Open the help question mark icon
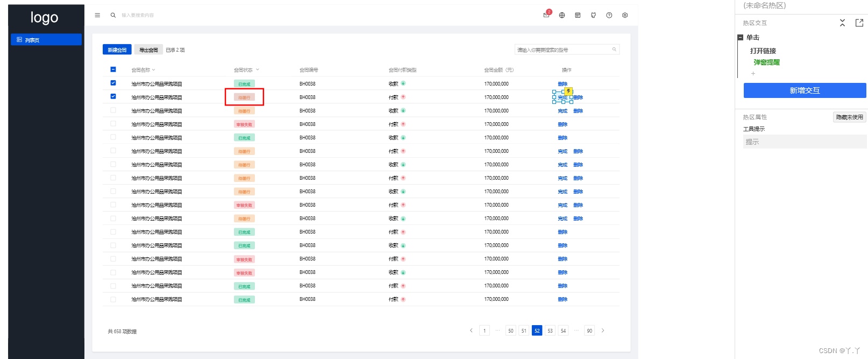Viewport: 868px width, 359px height. [609, 15]
